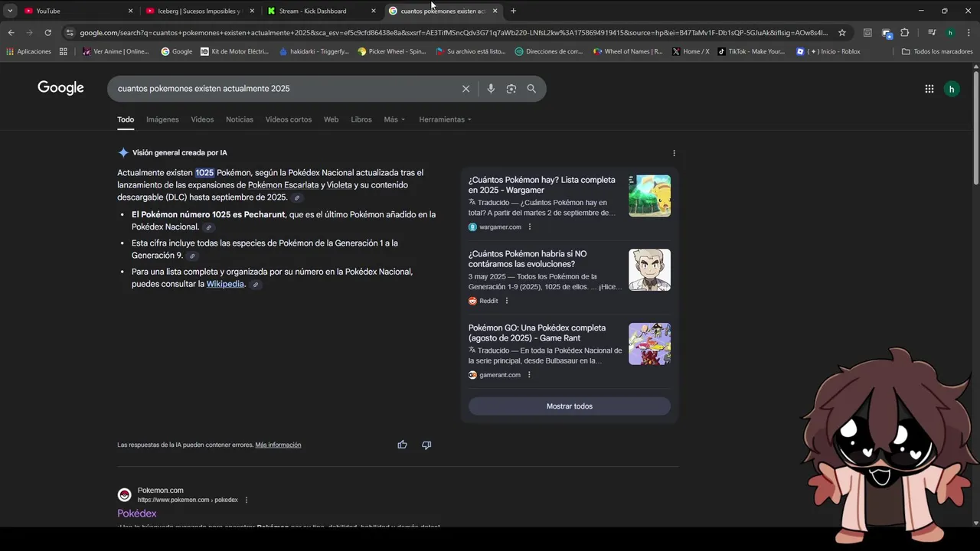
Task: Switch to 'Stream - Kick Dashboard' tab
Action: coord(322,11)
